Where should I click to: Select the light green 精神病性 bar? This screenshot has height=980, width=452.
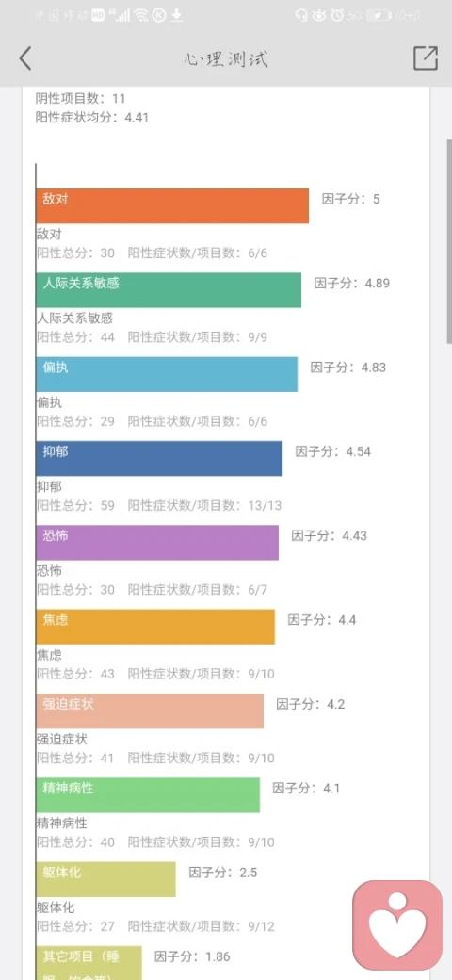click(148, 795)
